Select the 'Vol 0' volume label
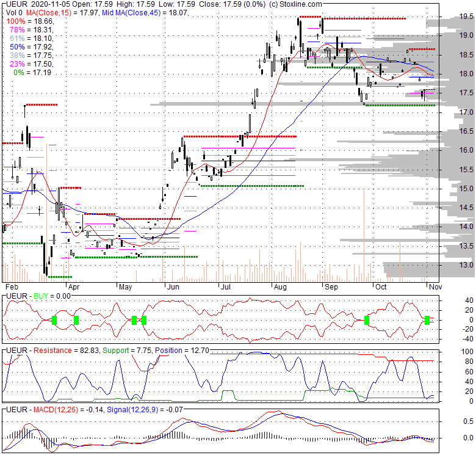476x455 pixels. tap(14, 13)
